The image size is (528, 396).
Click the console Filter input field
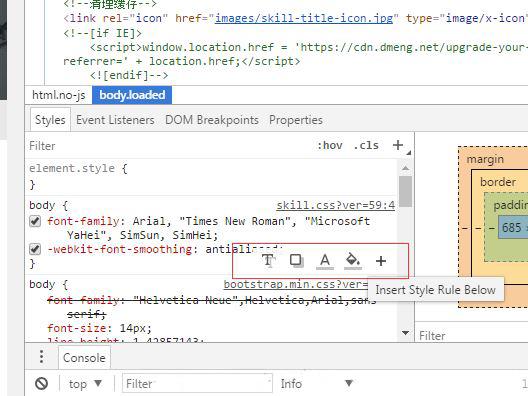tap(197, 384)
